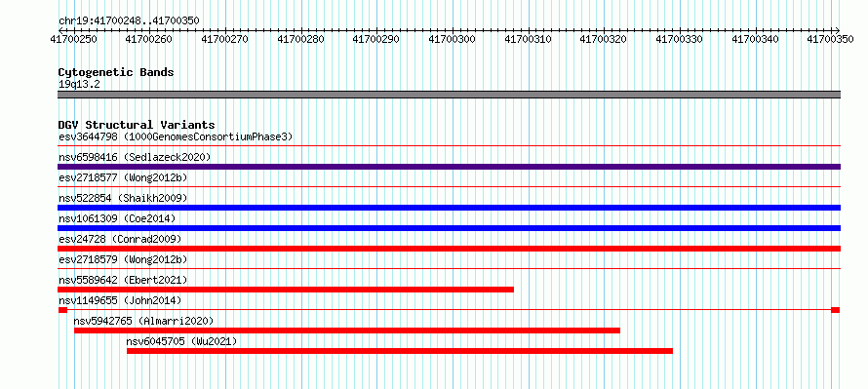Click the right red block of nsv1149655
This screenshot has width=868, height=389.
(x=836, y=310)
